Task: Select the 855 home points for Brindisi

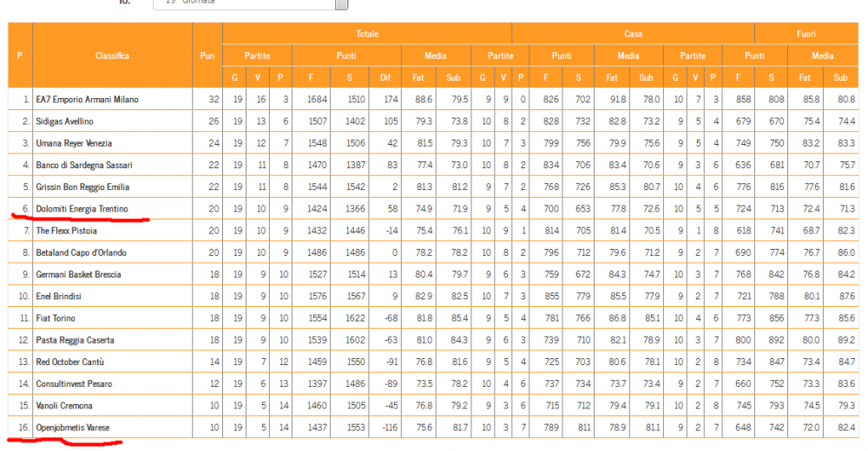Action: (x=551, y=297)
